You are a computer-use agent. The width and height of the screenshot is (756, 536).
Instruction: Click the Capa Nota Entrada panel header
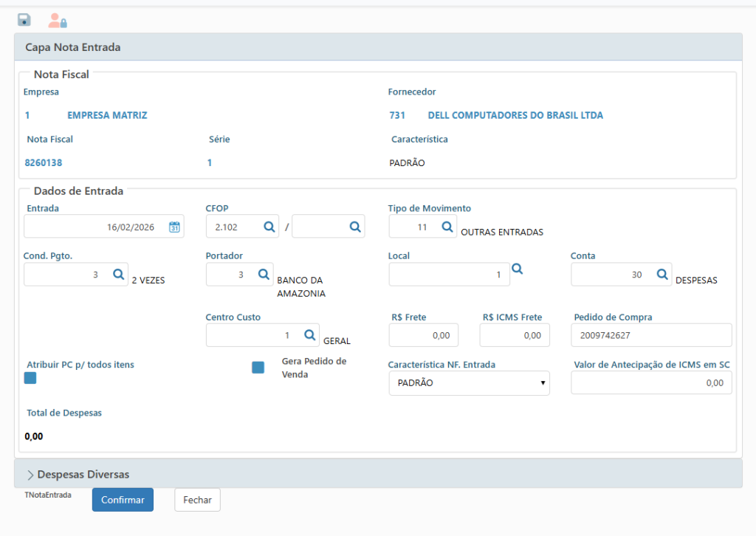click(x=378, y=47)
